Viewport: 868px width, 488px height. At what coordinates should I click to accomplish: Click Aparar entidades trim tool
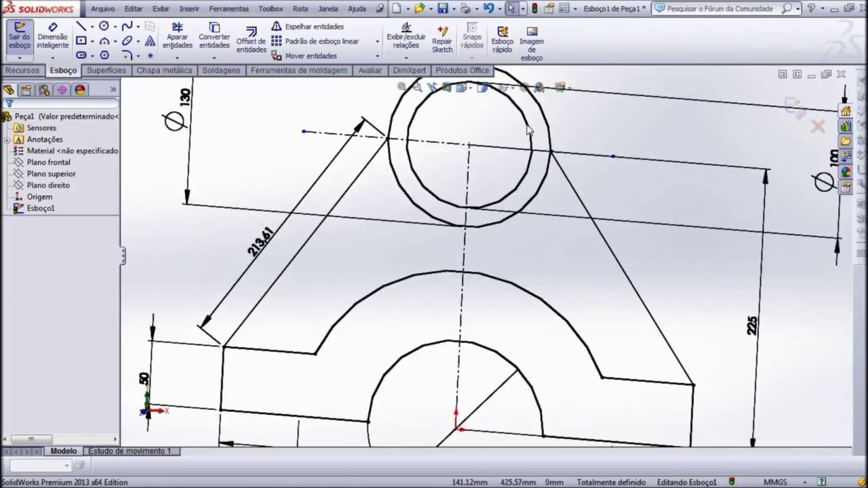click(177, 35)
